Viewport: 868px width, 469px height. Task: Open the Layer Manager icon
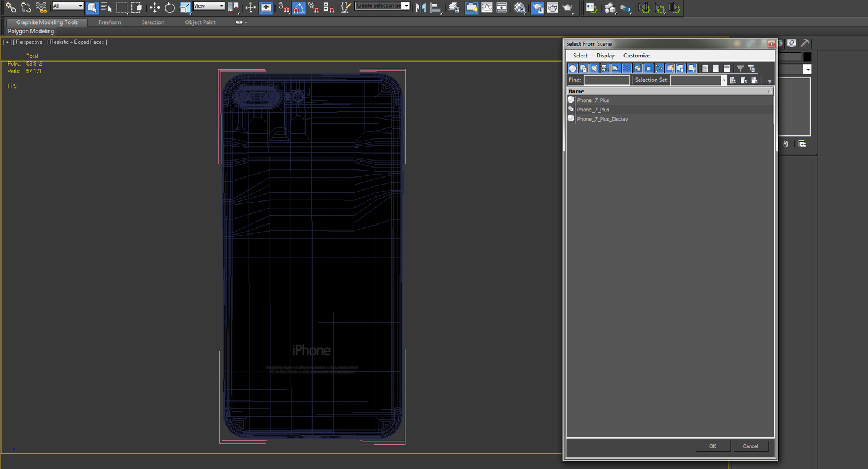click(454, 8)
